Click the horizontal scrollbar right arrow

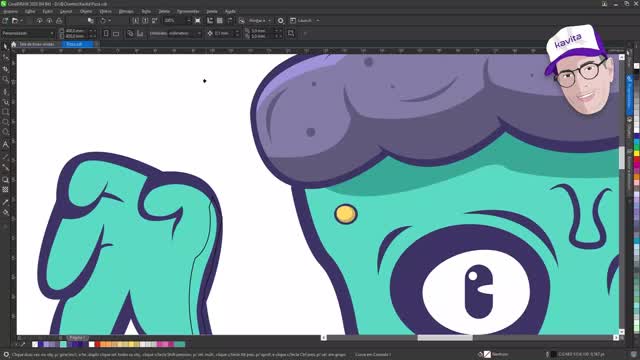click(x=616, y=338)
